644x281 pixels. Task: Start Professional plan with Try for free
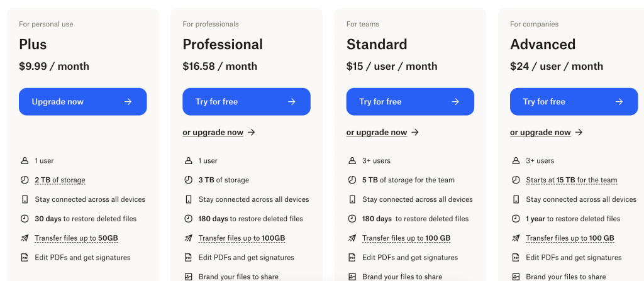[247, 101]
